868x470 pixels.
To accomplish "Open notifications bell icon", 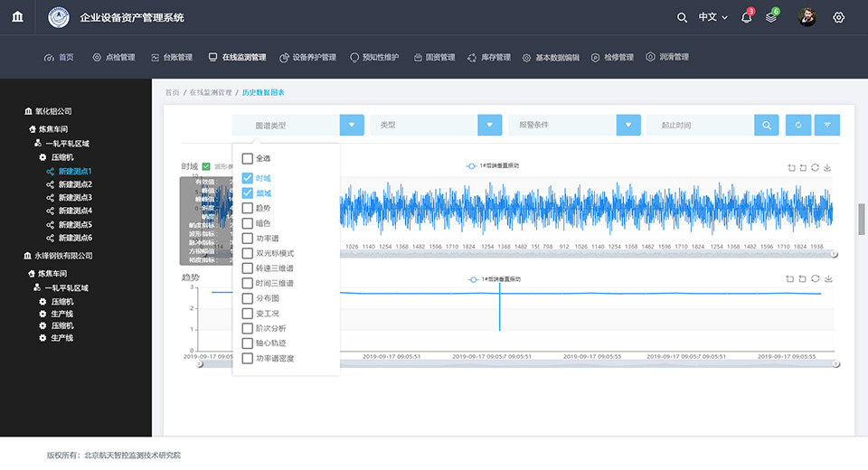I will point(747,17).
